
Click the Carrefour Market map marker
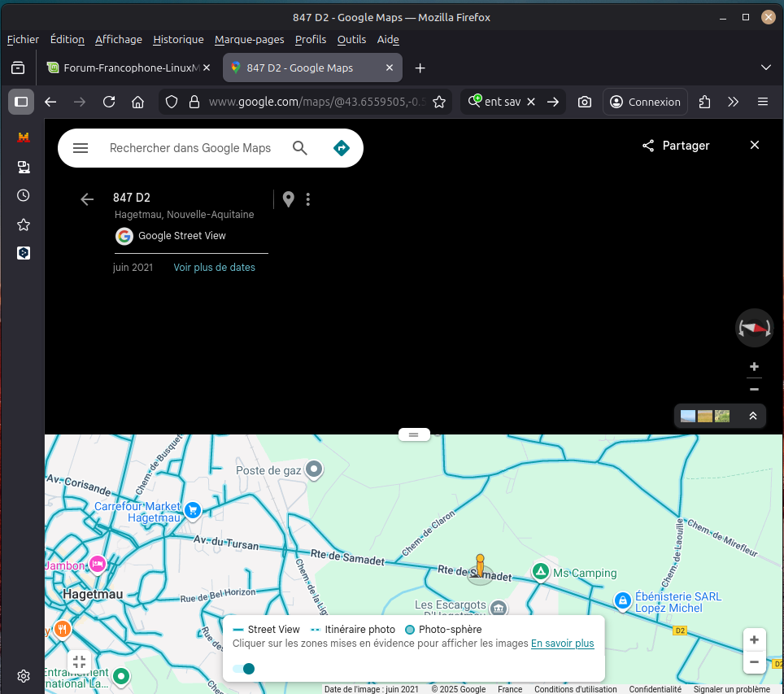click(x=193, y=511)
